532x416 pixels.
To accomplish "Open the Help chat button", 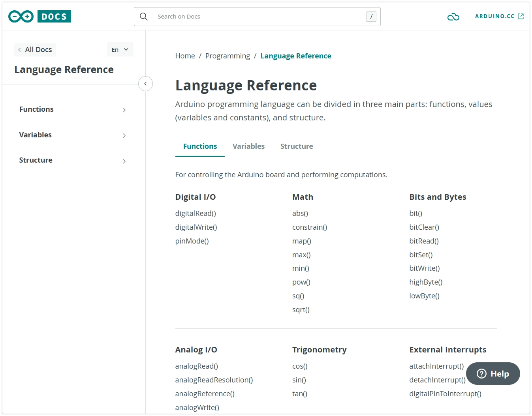I will tap(493, 373).
